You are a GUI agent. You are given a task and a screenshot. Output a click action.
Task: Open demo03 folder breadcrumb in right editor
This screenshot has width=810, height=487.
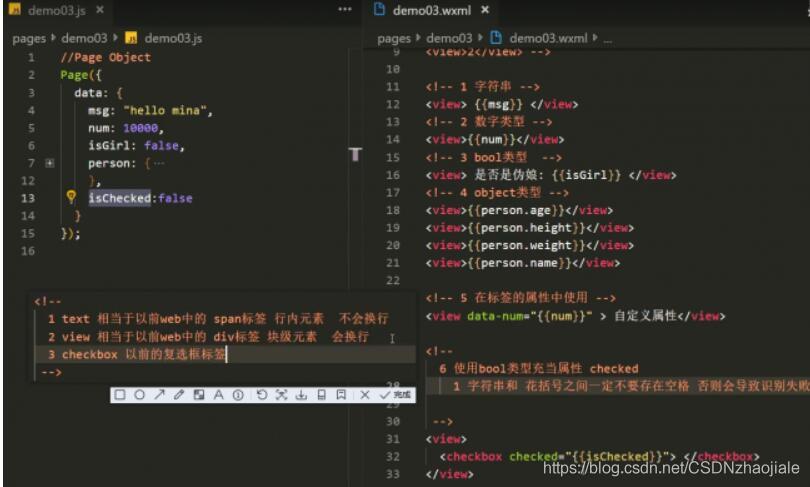(449, 38)
